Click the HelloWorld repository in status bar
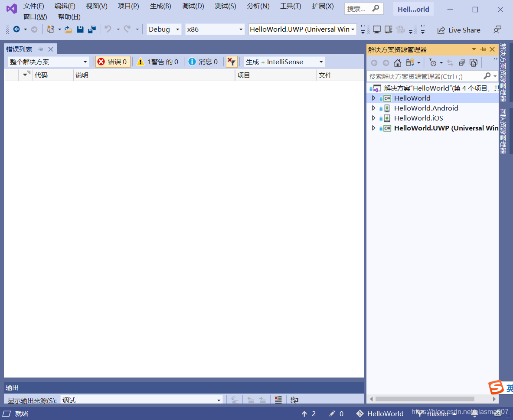Screen dimensions: 513x420 point(380,414)
